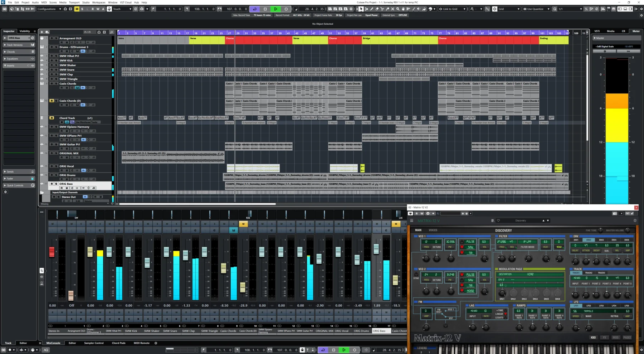Open the CR tab in right zone
The image size is (644, 354).
[x=623, y=31]
